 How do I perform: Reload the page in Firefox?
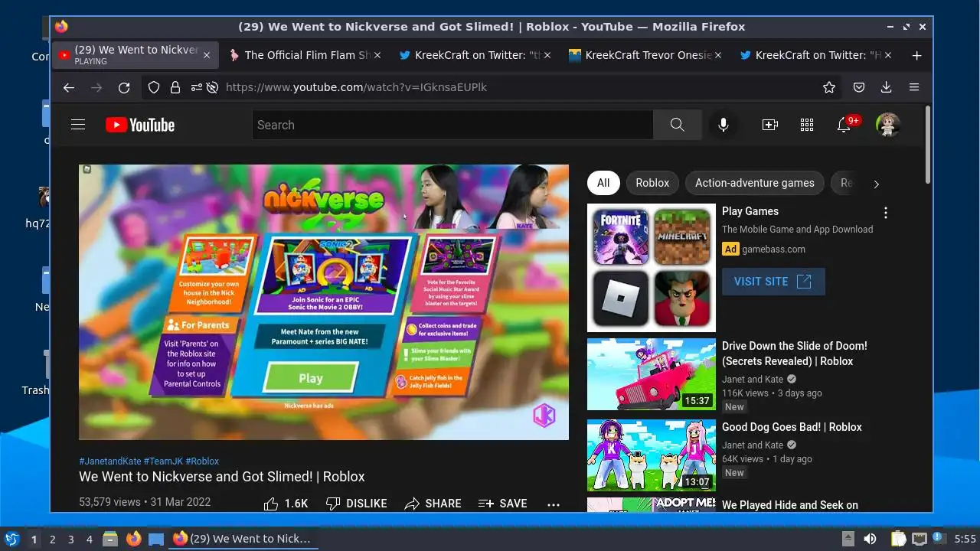(124, 87)
